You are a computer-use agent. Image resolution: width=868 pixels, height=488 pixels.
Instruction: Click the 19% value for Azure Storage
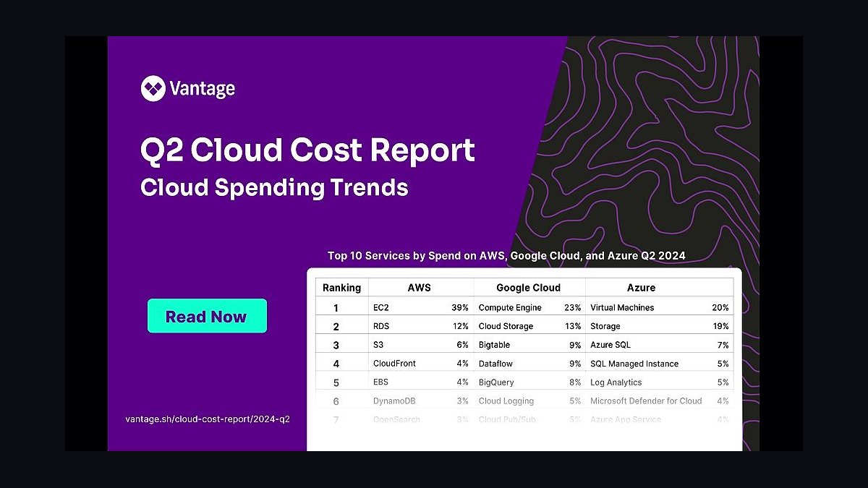click(x=720, y=326)
